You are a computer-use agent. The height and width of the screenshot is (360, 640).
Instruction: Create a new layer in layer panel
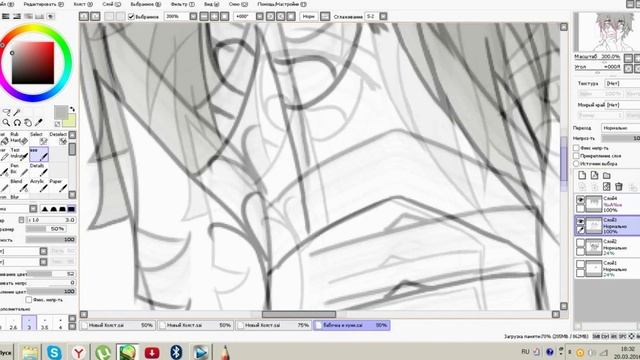coord(582,176)
